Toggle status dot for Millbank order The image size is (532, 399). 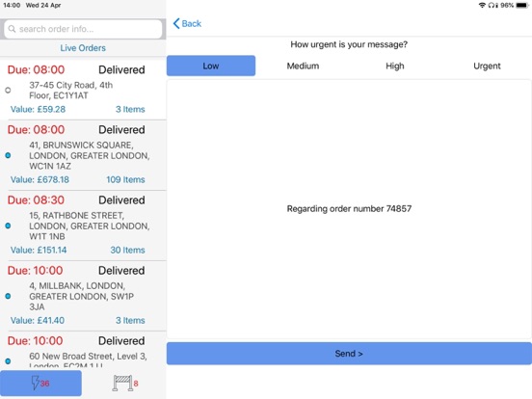coord(8,296)
